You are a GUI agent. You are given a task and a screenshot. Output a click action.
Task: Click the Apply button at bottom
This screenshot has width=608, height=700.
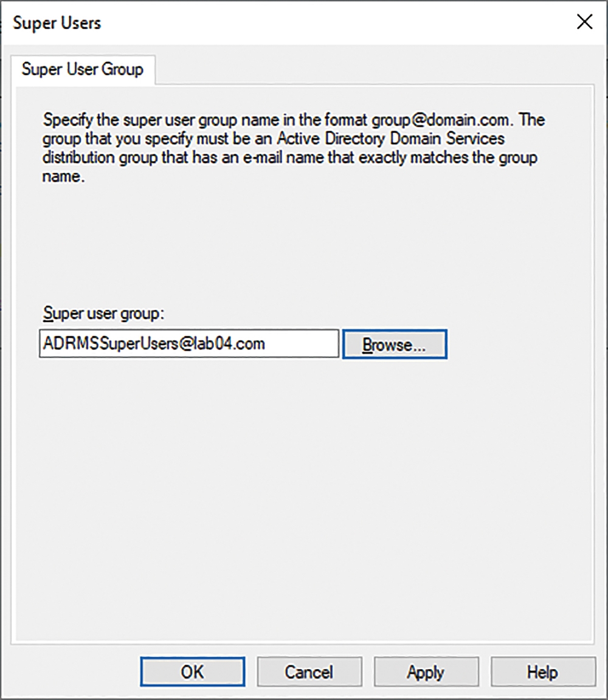426,671
